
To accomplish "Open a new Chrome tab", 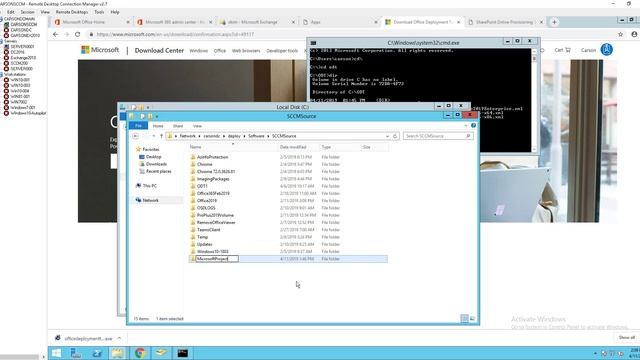I will pyautogui.click(x=554, y=22).
